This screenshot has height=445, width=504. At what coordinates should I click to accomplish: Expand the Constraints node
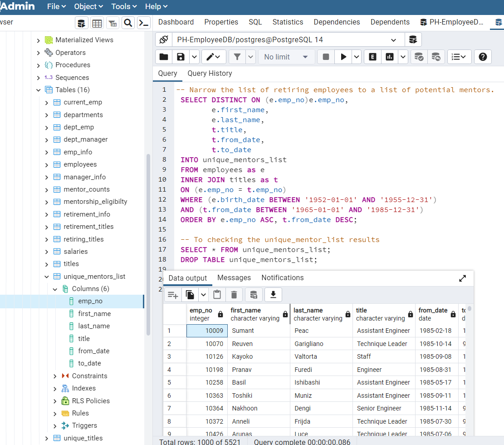[55, 376]
